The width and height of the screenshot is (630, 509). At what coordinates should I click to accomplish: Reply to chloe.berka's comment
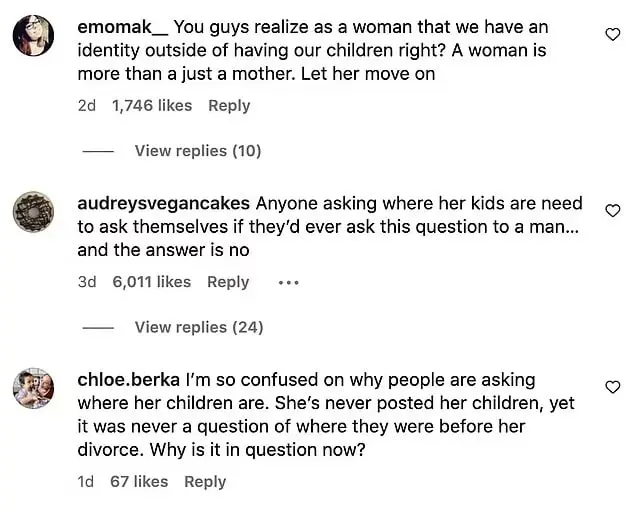[x=205, y=482]
